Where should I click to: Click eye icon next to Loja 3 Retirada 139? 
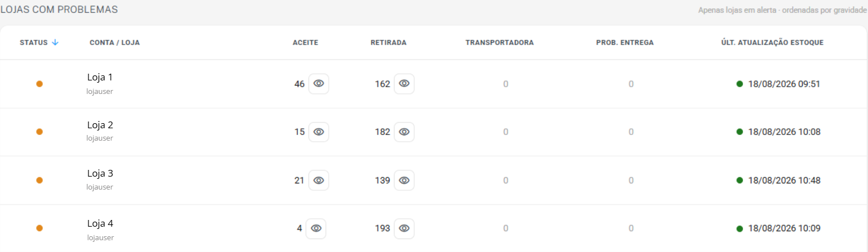click(404, 181)
